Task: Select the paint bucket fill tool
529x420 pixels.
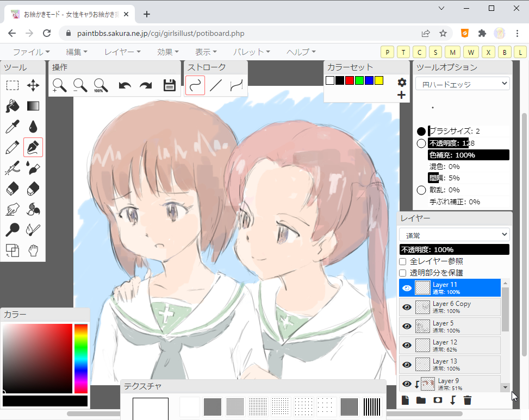Action: coord(13,106)
